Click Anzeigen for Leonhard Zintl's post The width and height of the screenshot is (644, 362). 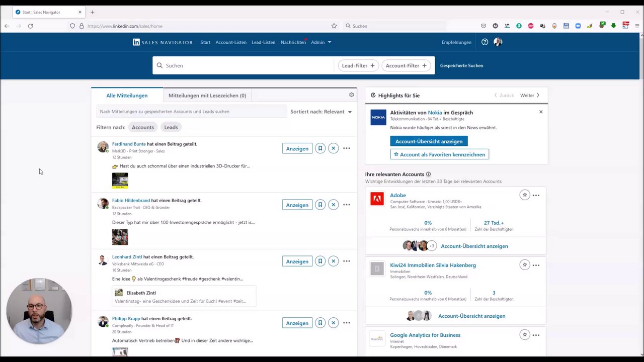[297, 261]
